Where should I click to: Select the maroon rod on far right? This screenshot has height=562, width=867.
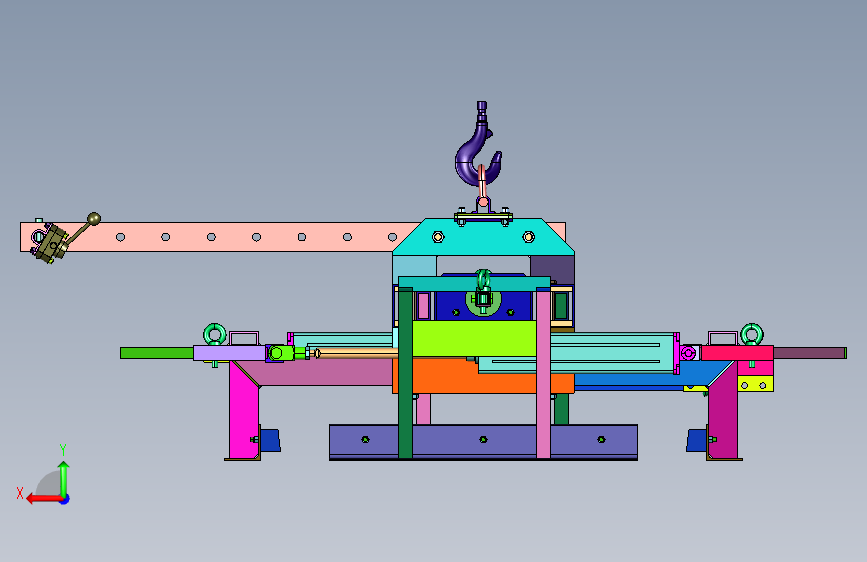[809, 353]
